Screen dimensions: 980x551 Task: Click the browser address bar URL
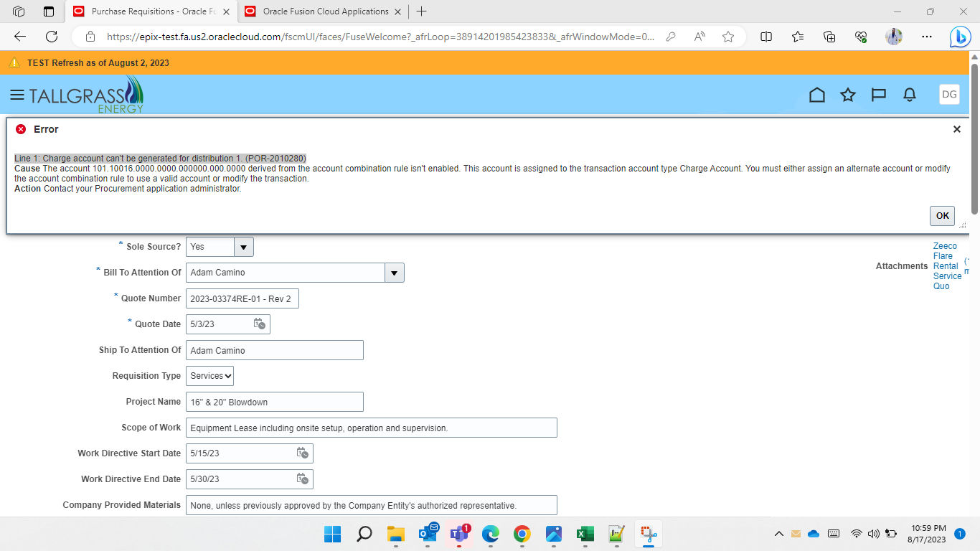(x=380, y=37)
